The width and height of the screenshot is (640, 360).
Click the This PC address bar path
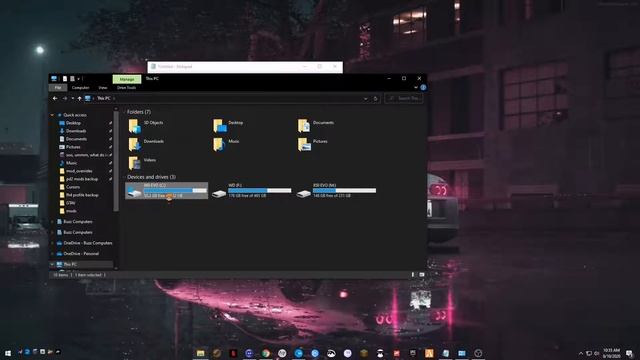(x=104, y=98)
